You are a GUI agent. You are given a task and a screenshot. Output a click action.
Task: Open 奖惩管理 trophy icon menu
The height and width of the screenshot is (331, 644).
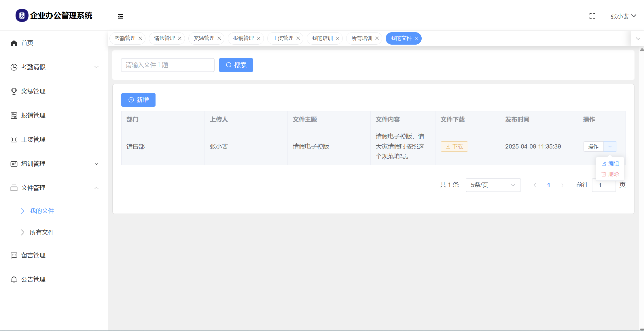pyautogui.click(x=14, y=91)
